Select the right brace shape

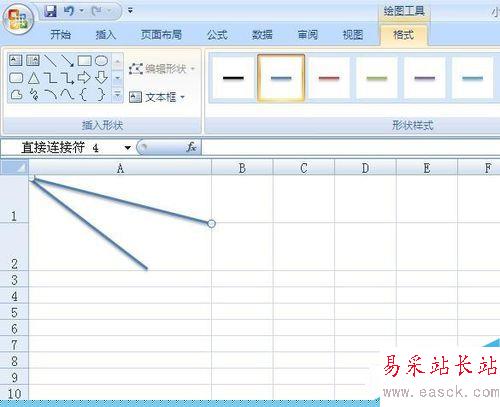point(101,95)
